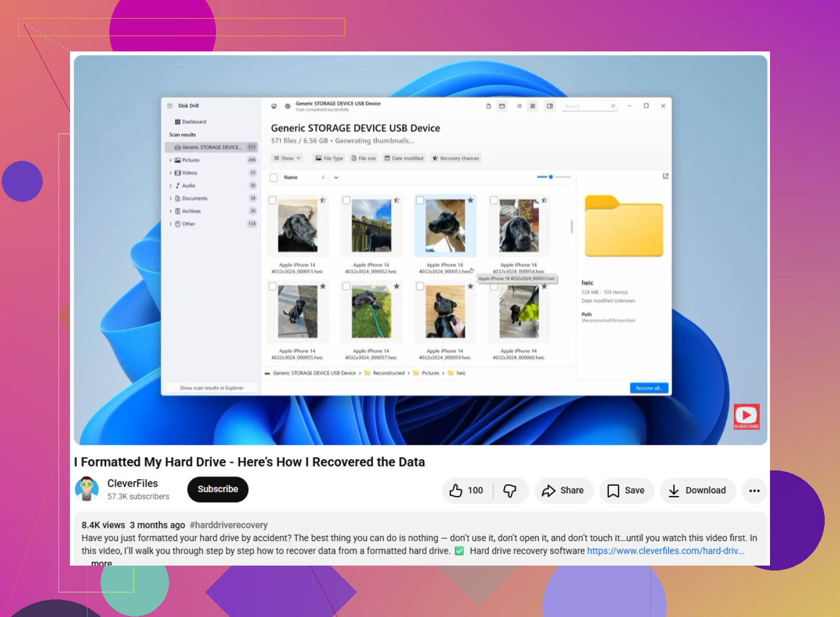The height and width of the screenshot is (617, 840).
Task: Select checkbox on 000055.heic thumbnail
Action: click(x=272, y=286)
